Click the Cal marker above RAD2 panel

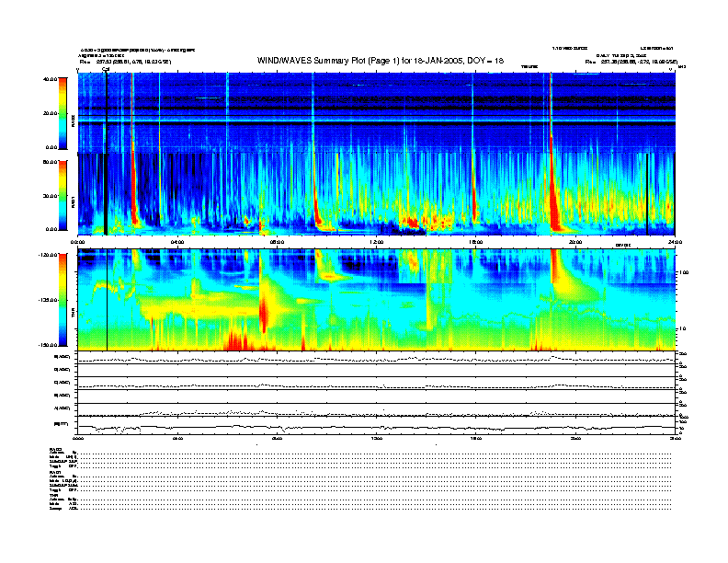[106, 70]
